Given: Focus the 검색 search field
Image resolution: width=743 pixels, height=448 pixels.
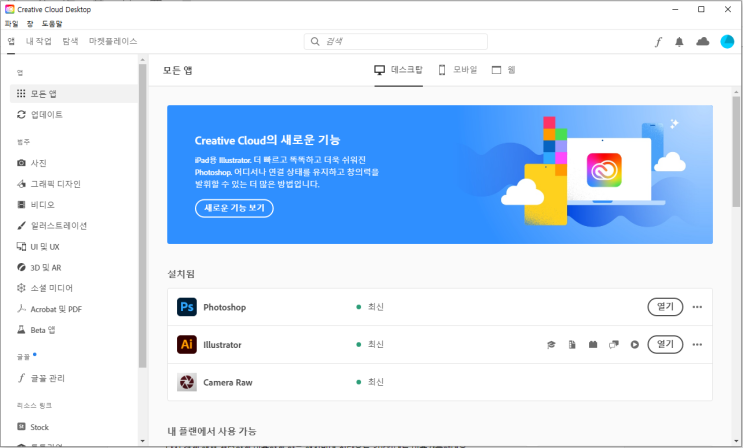Looking at the screenshot, I should (x=396, y=42).
